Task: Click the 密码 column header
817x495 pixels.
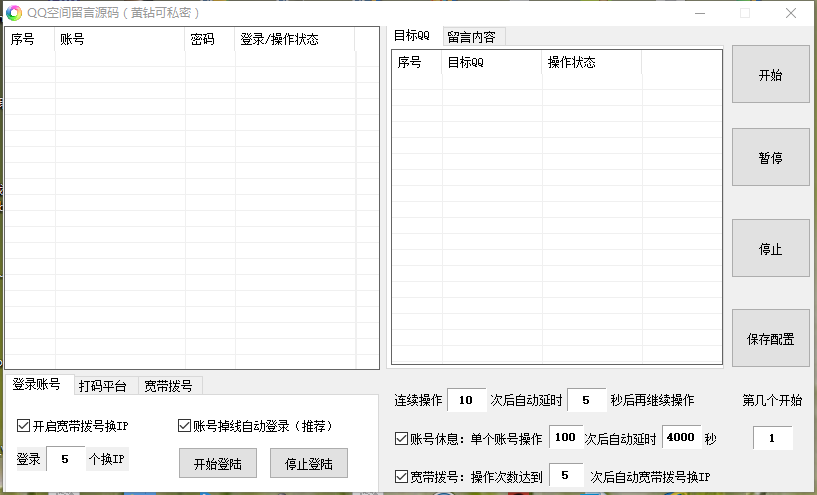Action: (x=209, y=39)
